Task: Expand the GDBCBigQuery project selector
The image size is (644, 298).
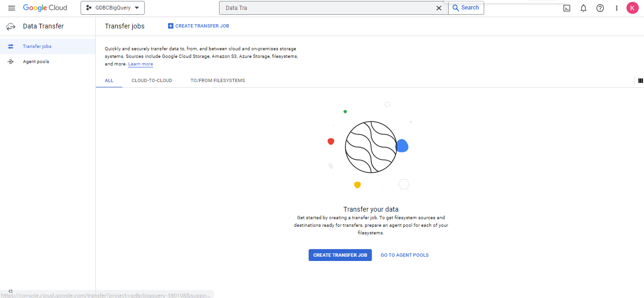Action: tap(112, 8)
